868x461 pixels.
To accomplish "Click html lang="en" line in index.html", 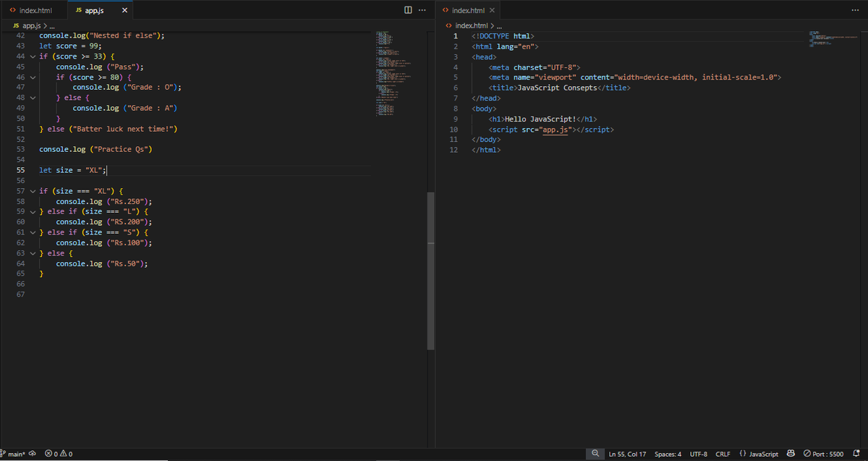I will [505, 46].
